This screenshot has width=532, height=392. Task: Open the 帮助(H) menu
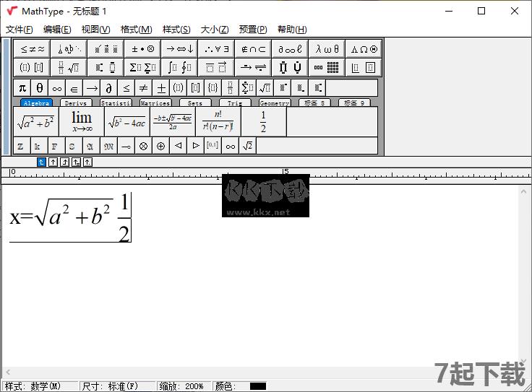pyautogui.click(x=292, y=30)
